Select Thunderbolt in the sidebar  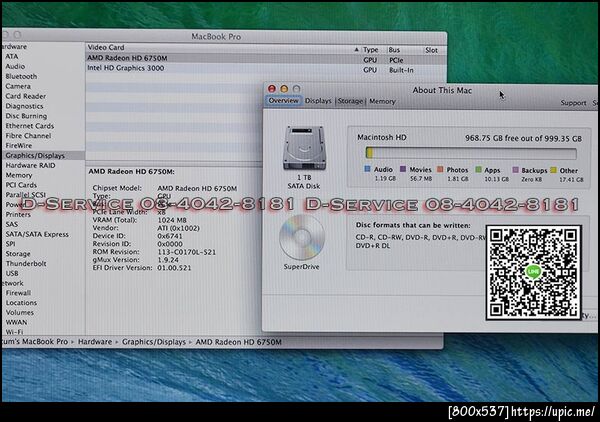[26, 264]
